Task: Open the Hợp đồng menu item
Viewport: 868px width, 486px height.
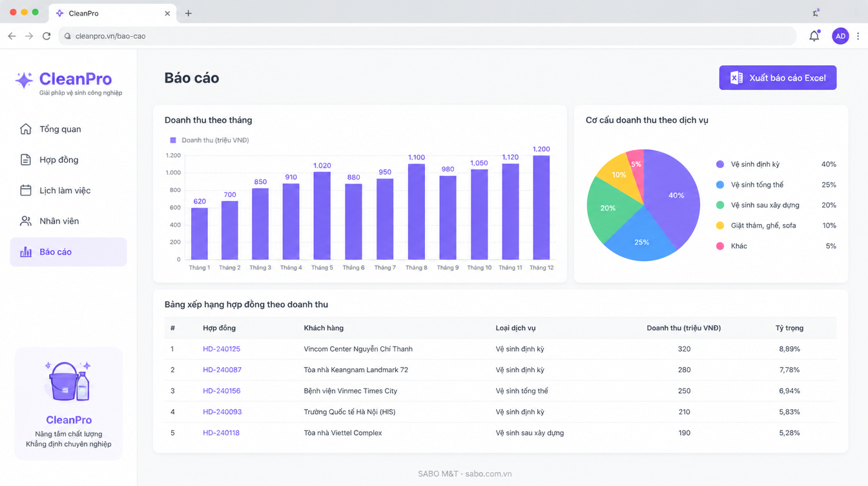Action: point(68,160)
